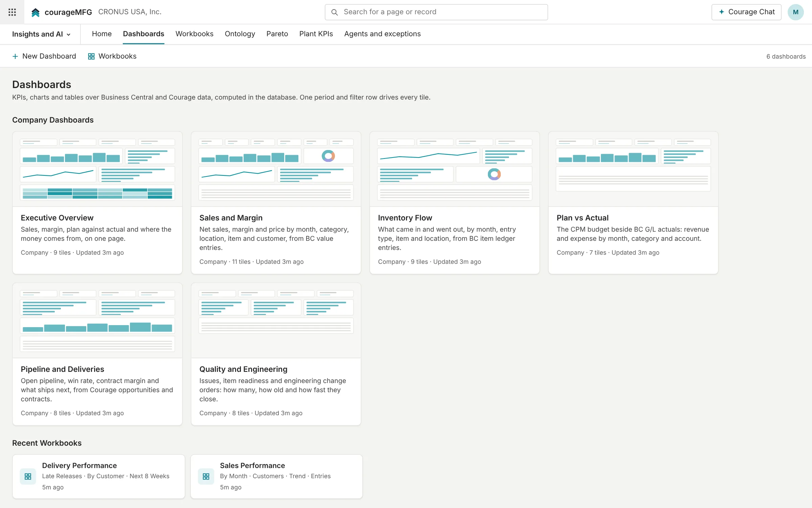Click the Recent Workbooks heading
The height and width of the screenshot is (508, 812).
(47, 443)
